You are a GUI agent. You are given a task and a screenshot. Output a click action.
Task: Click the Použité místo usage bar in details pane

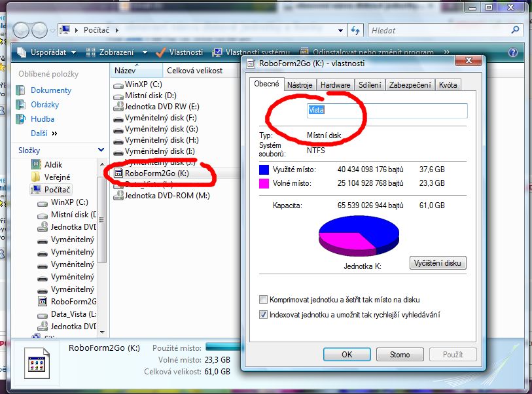click(223, 347)
